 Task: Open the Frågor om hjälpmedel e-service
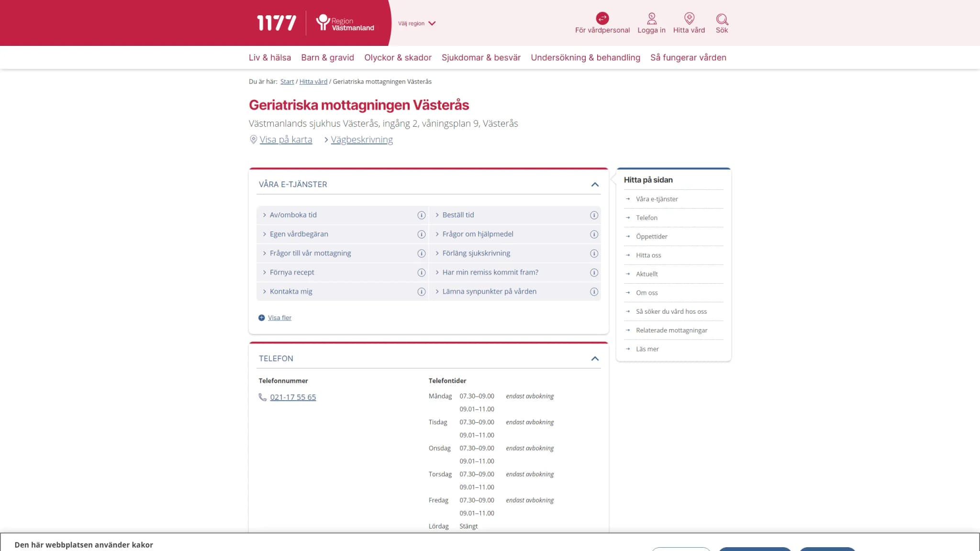[478, 234]
